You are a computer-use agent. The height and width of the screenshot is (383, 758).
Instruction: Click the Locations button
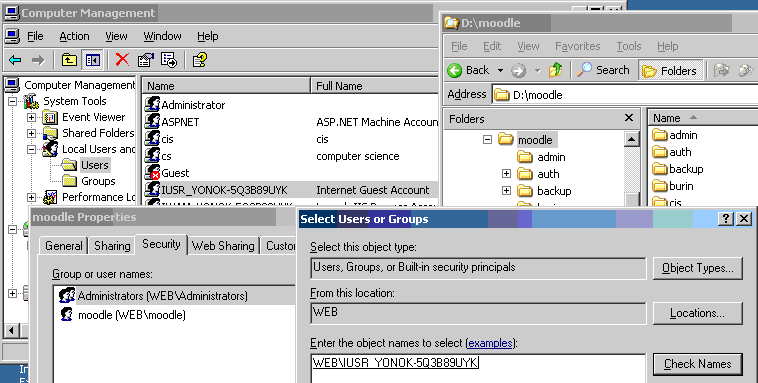698,313
